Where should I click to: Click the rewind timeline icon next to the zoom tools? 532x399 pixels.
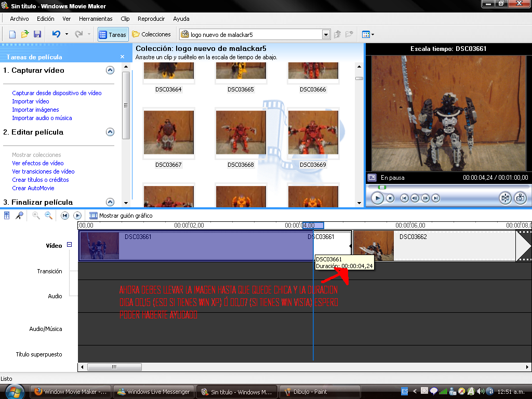click(x=65, y=215)
